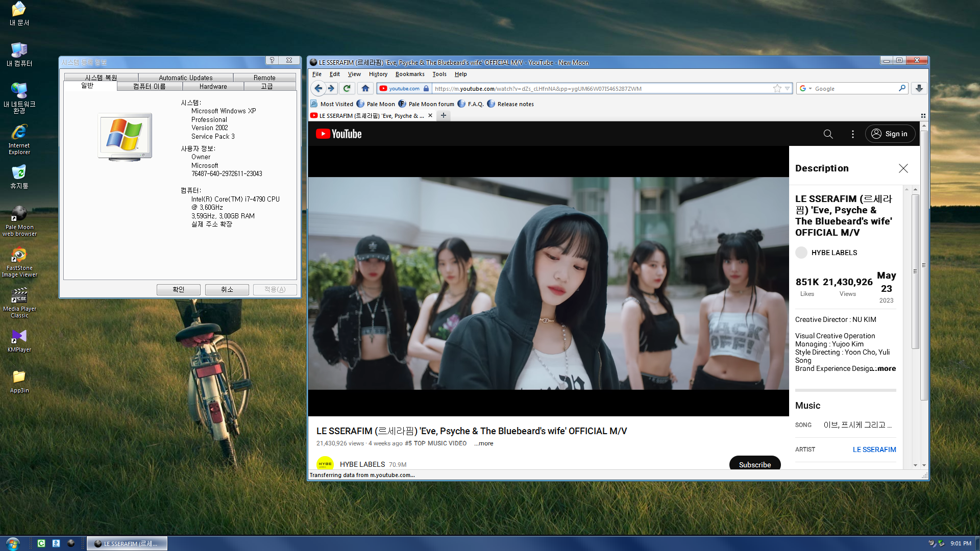Click the YouTube logo
Viewport: 980px width, 551px height.
339,134
